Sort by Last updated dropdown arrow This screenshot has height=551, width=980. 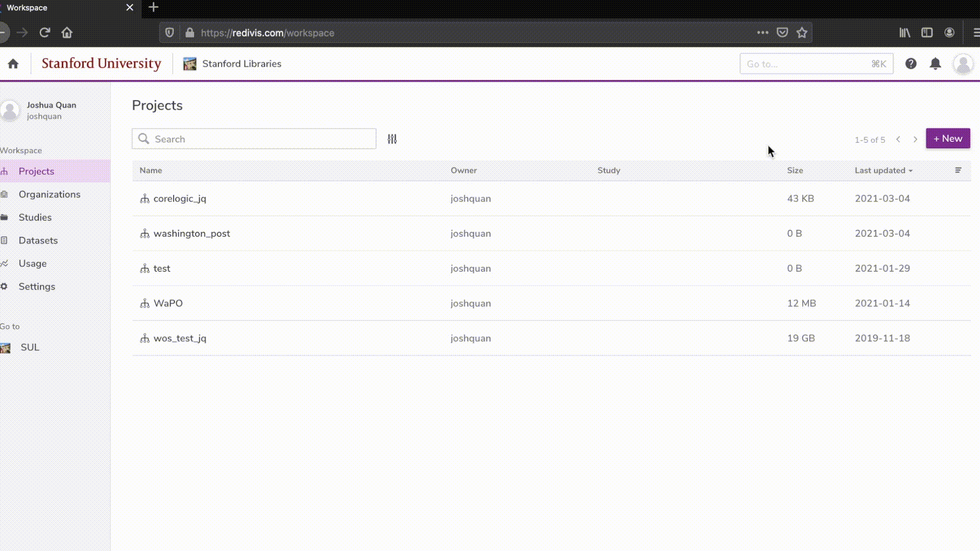coord(911,171)
